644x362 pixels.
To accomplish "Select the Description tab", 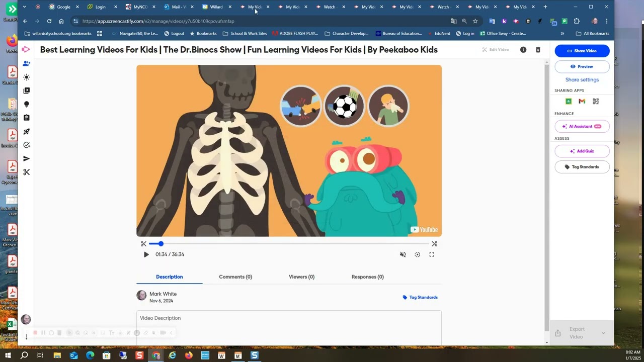I will (x=169, y=277).
